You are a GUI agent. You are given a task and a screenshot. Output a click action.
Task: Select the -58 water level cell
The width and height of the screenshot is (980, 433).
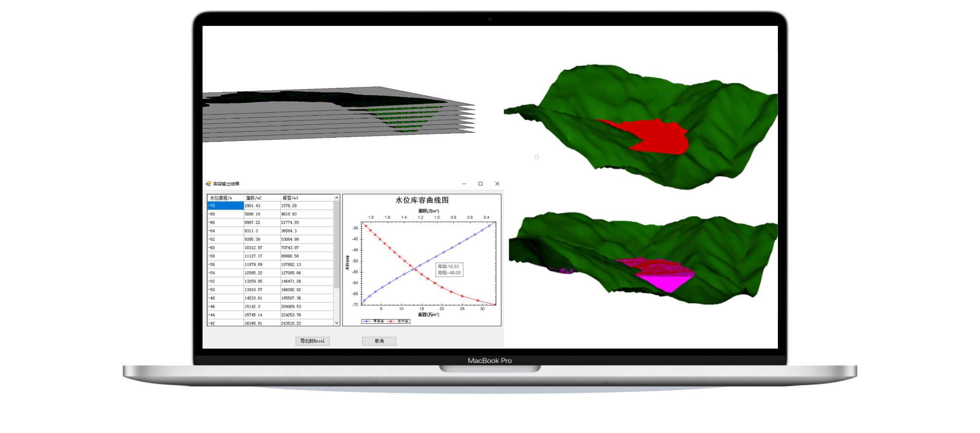point(225,256)
